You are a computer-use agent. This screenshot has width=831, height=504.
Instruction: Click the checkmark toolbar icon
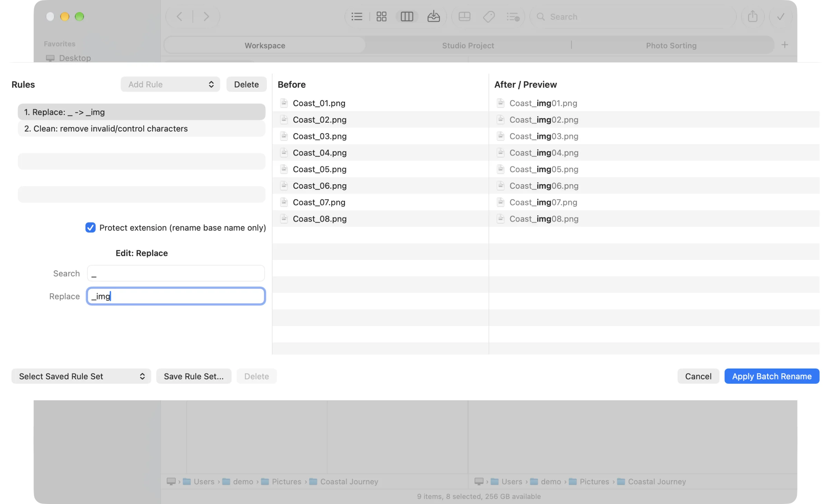pyautogui.click(x=781, y=17)
